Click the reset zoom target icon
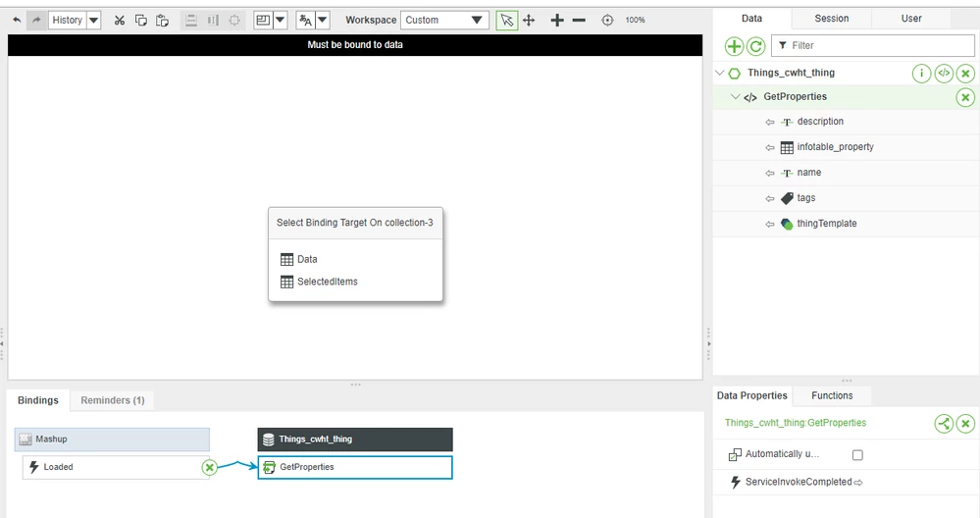The width and height of the screenshot is (980, 518). pyautogui.click(x=607, y=20)
